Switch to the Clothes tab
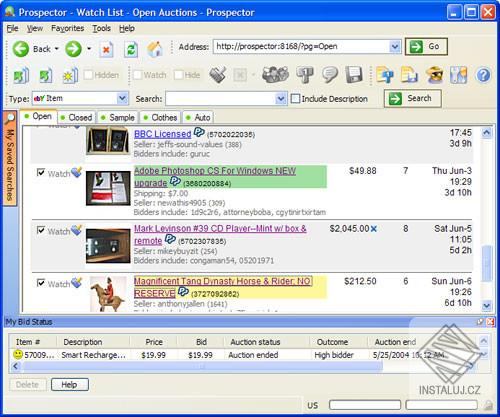The height and width of the screenshot is (417, 500). click(160, 117)
